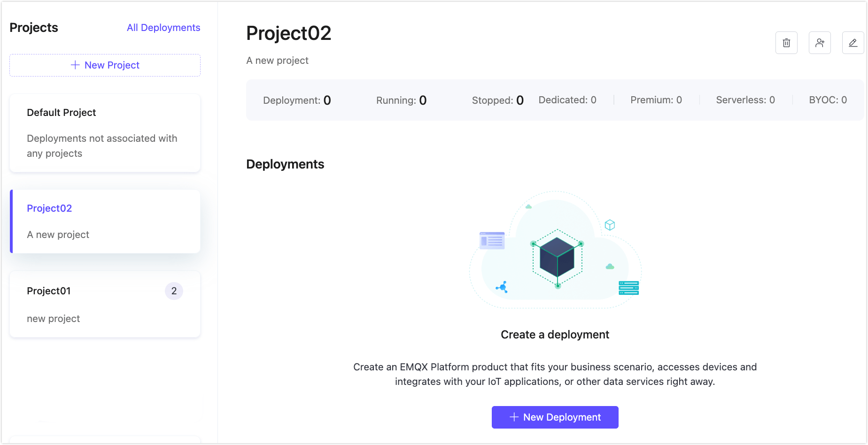
Task: Select the Default Project card
Action: (105, 133)
